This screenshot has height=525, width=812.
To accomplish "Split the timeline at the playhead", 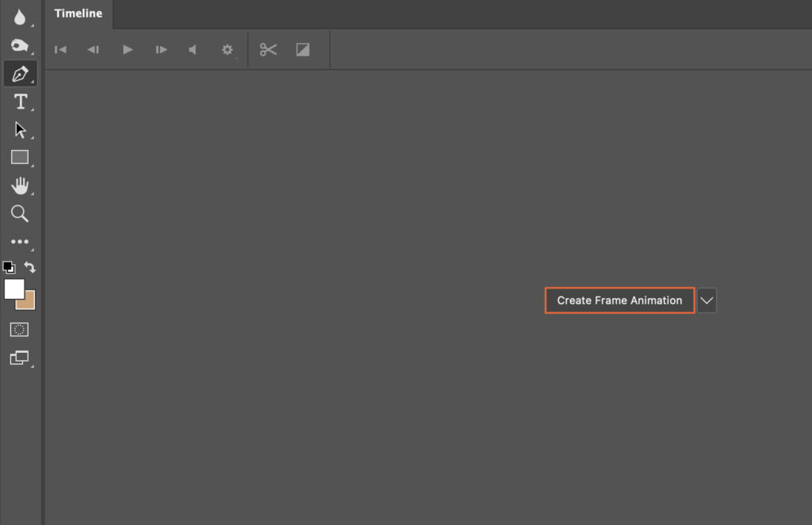I will pyautogui.click(x=268, y=49).
